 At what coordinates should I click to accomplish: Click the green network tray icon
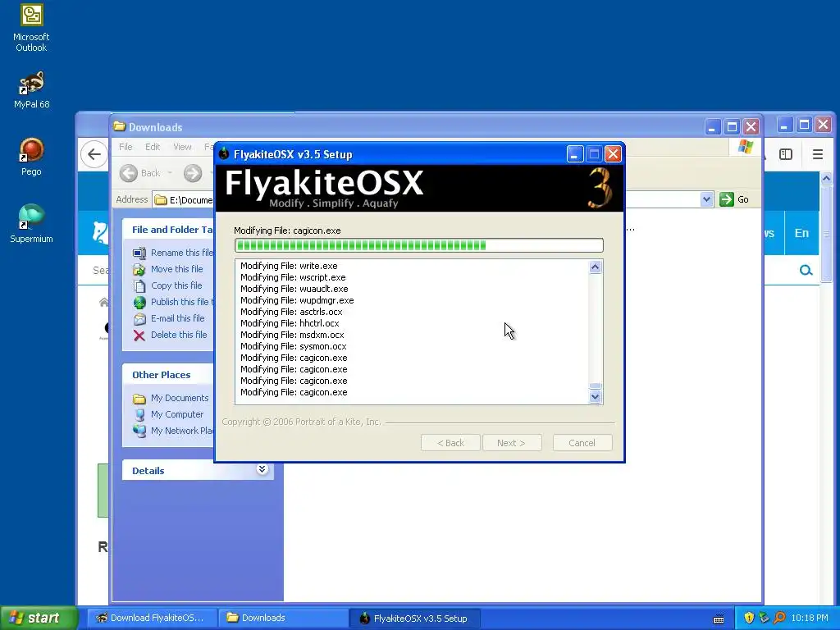click(x=764, y=619)
